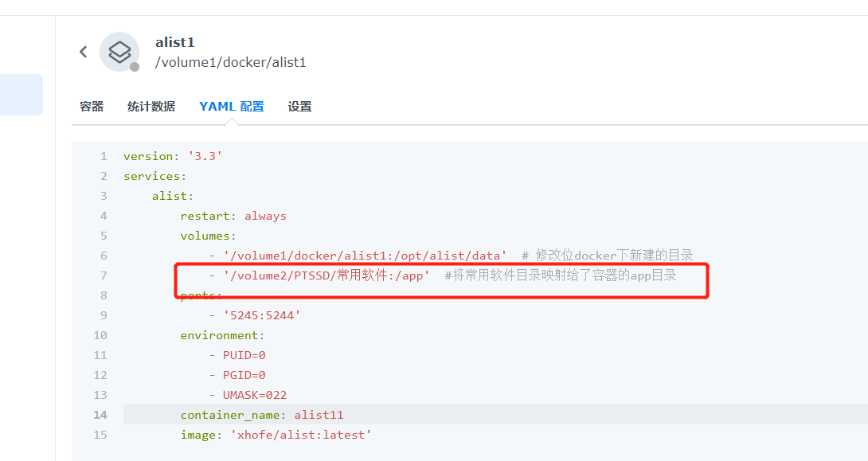Open the 容器 tab
The height and width of the screenshot is (461, 868).
coord(92,106)
